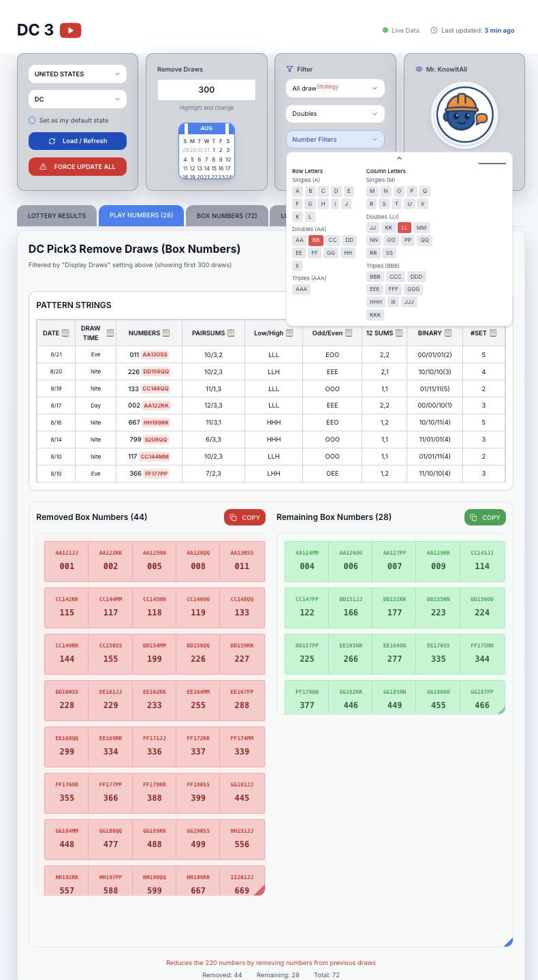This screenshot has height=980, width=538.
Task: Click the Odd/Even column sort icon
Action: pos(349,333)
